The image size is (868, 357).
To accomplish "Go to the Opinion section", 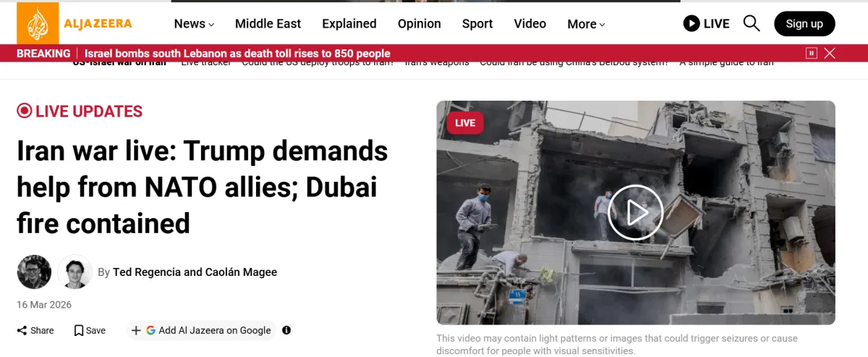I will (419, 24).
